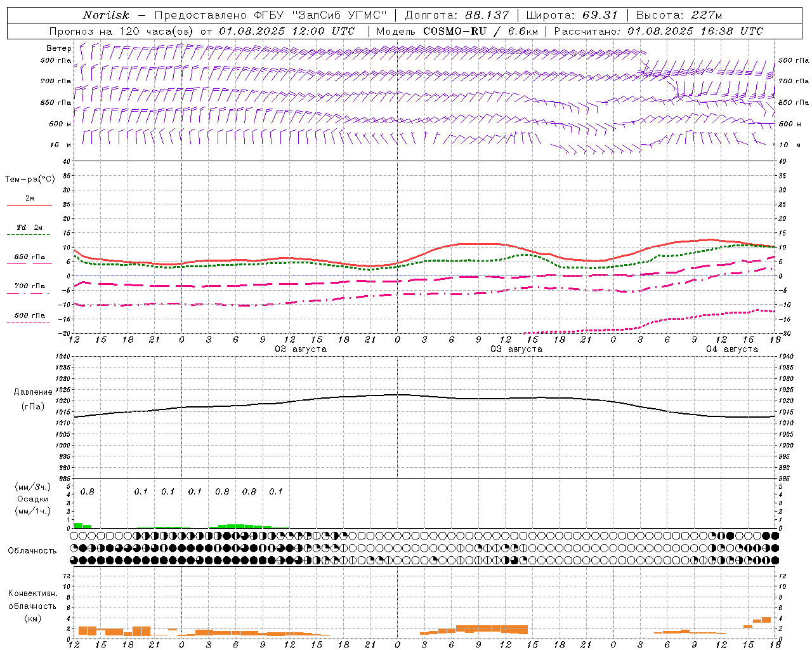Viewport: 812px width, 650px height.
Task: Click the "Norilsk" station name in header
Action: point(106,15)
